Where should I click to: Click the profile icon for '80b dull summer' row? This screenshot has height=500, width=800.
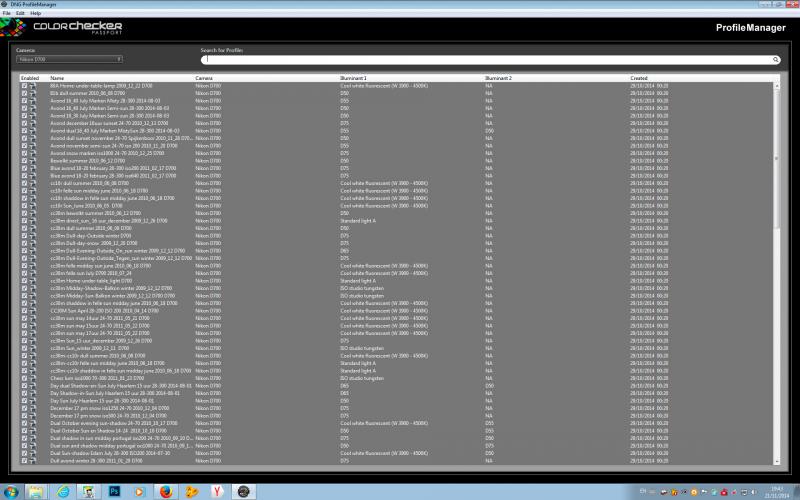[33, 93]
